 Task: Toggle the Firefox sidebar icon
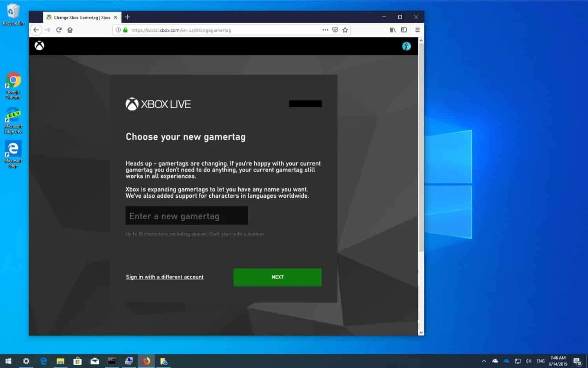coord(404,30)
